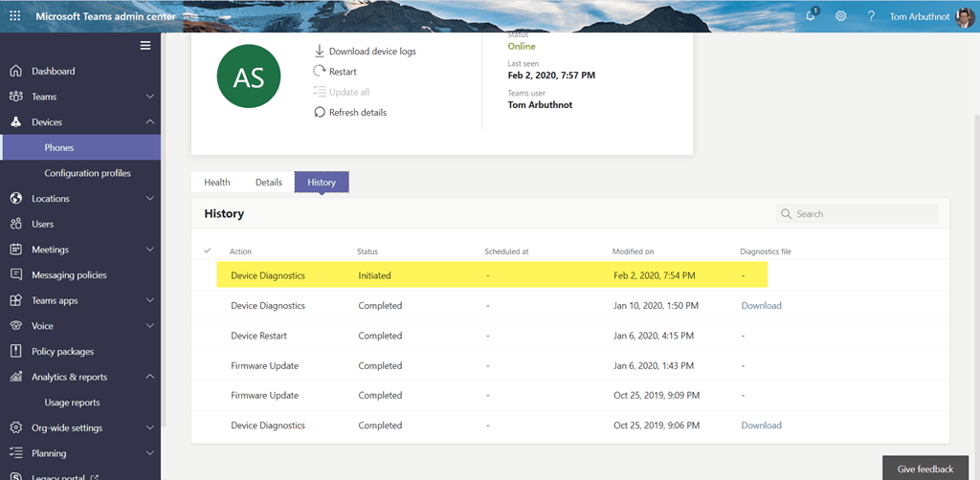This screenshot has width=980, height=480.
Task: Open the app launcher waffle icon
Action: tap(14, 15)
